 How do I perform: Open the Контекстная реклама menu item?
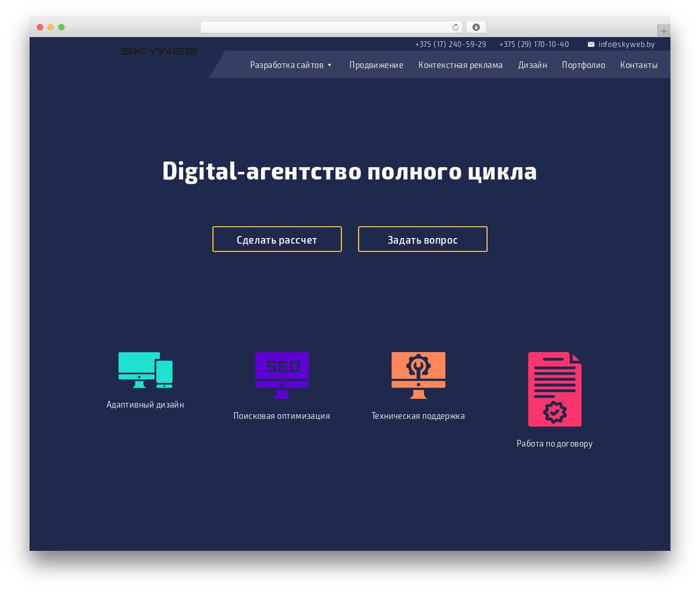(460, 65)
